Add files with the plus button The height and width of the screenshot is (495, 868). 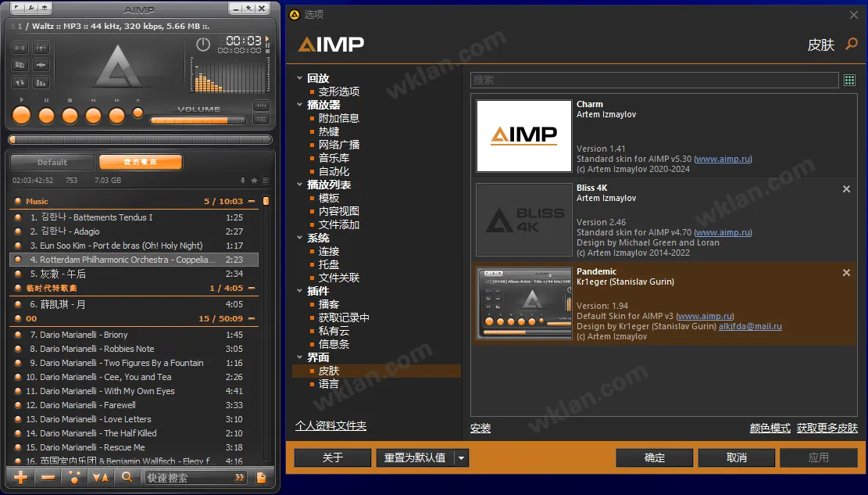(21, 477)
